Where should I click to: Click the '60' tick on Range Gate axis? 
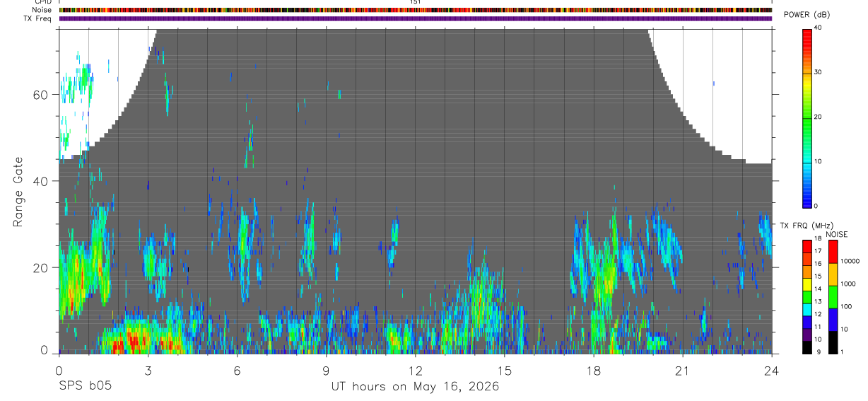(x=42, y=95)
